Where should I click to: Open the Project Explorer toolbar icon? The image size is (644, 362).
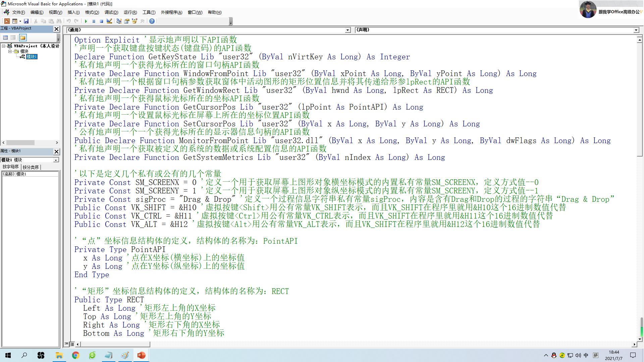pyautogui.click(x=119, y=21)
